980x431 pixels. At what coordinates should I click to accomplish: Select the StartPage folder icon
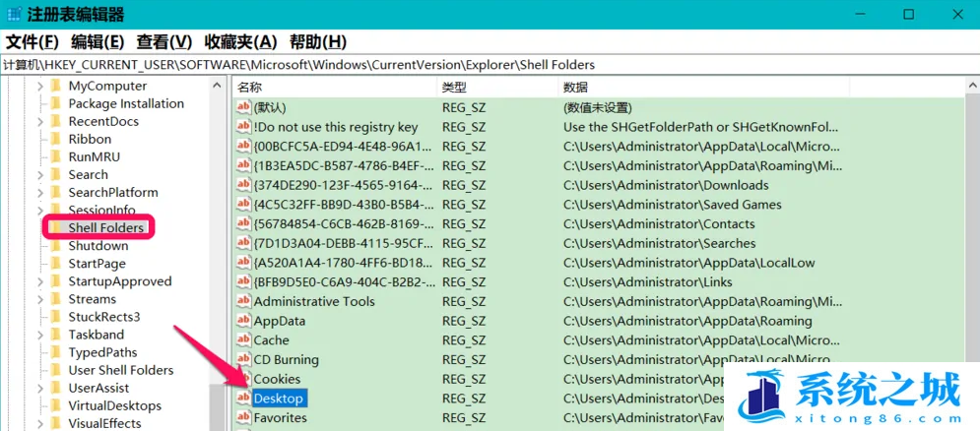56,264
